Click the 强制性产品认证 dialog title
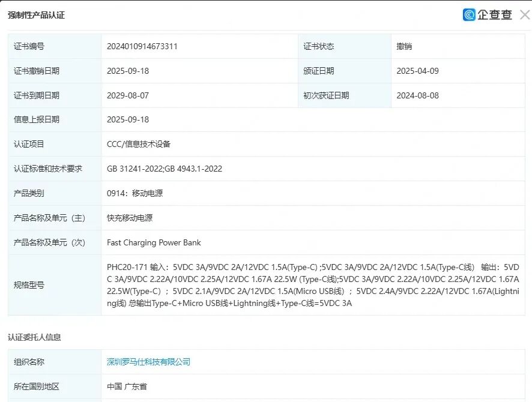532x402 pixels. tap(36, 15)
